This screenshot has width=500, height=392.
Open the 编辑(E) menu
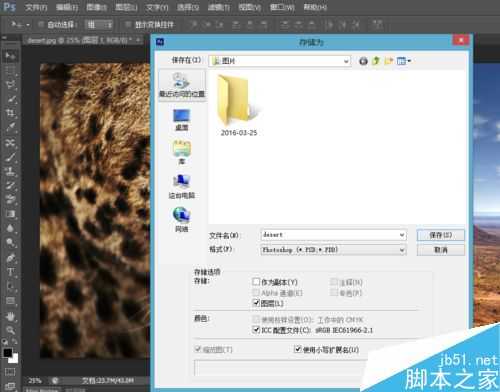point(67,7)
